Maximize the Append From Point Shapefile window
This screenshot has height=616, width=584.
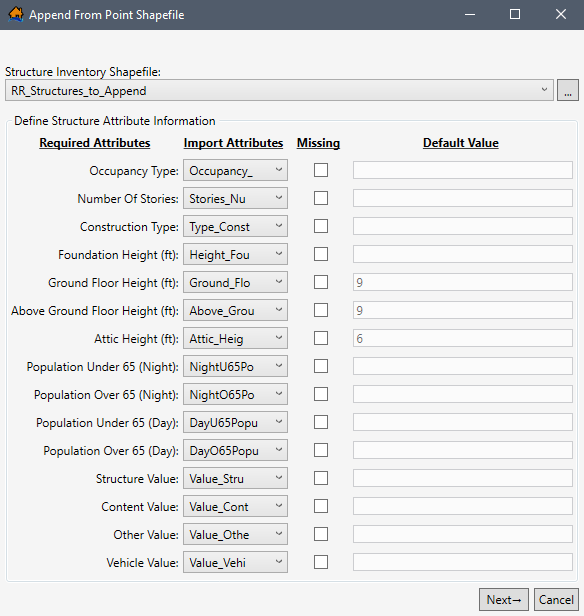515,15
